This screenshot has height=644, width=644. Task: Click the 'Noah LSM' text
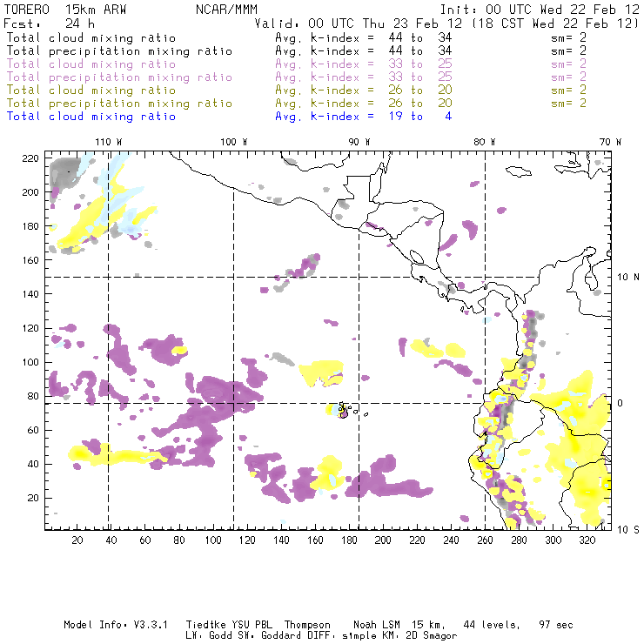click(377, 625)
